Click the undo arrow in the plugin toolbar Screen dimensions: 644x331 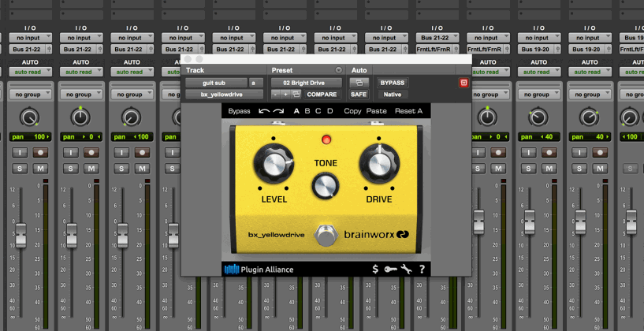[264, 111]
